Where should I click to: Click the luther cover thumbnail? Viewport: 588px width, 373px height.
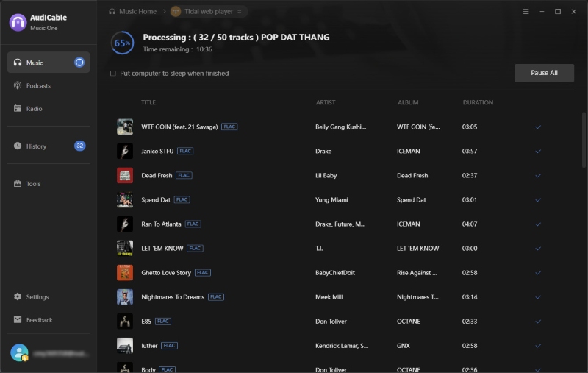click(125, 345)
